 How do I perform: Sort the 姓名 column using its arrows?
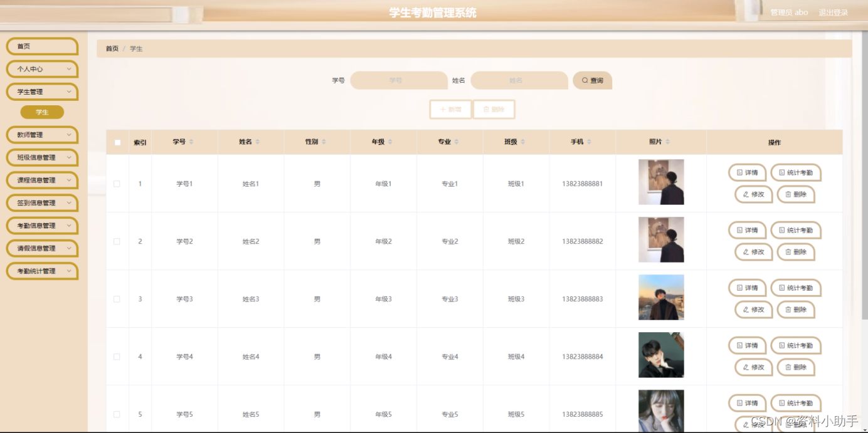258,142
